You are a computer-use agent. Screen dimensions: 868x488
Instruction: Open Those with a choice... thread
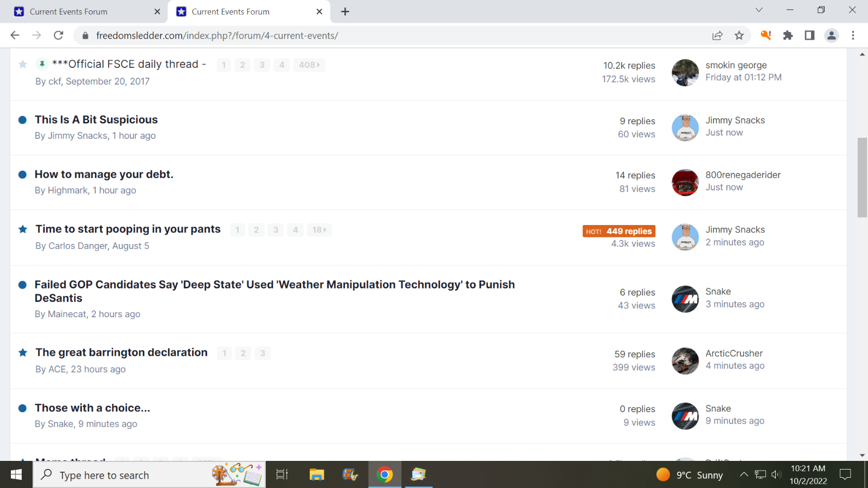(92, 408)
